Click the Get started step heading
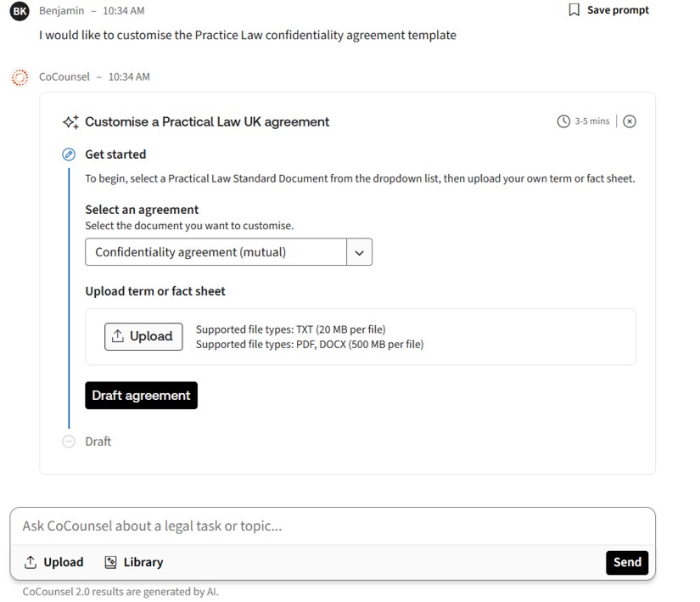The image size is (700, 602). click(115, 155)
